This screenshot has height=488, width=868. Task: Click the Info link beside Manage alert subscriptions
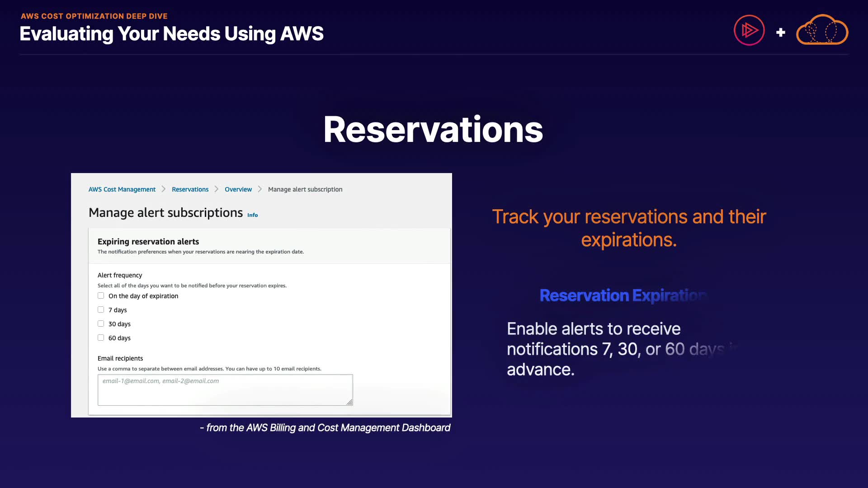[x=252, y=215]
